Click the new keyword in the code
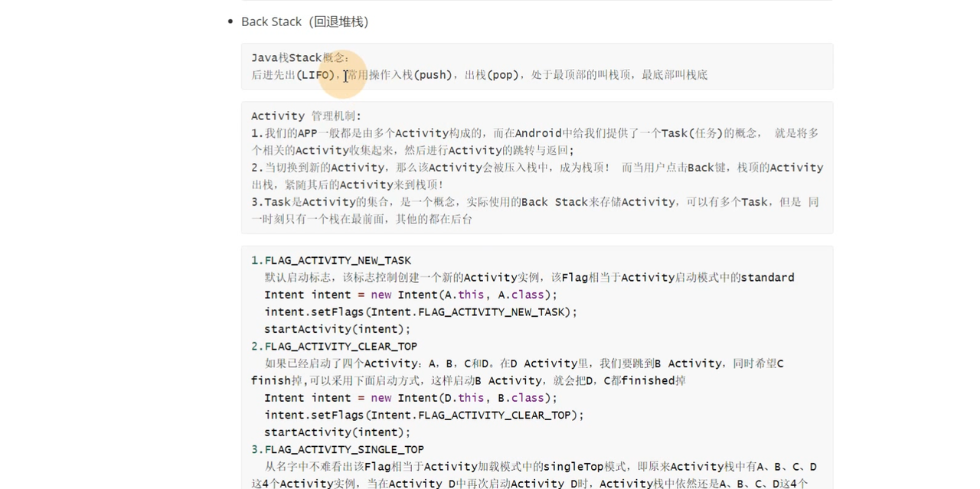 tap(381, 295)
